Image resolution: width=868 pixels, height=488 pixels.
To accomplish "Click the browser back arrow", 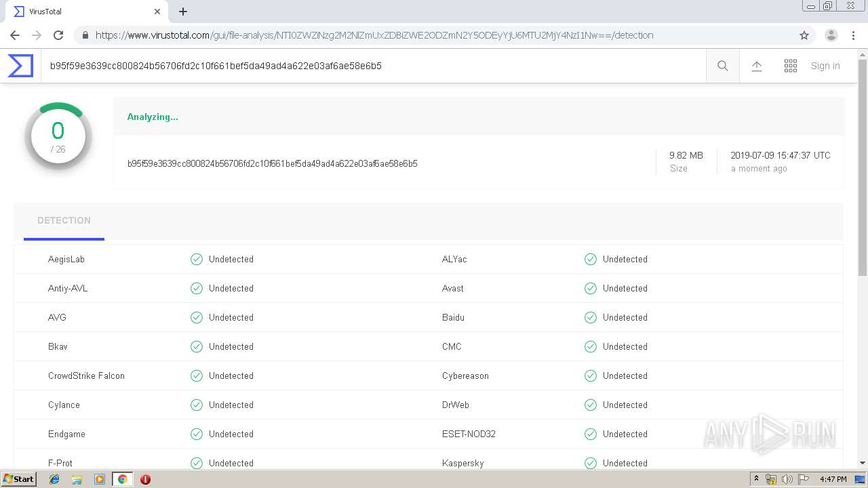I will coord(15,35).
